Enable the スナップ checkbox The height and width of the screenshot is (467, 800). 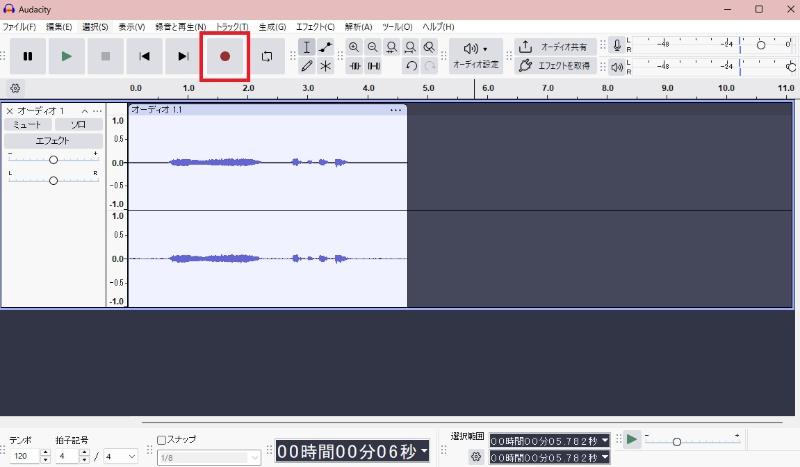tap(161, 440)
